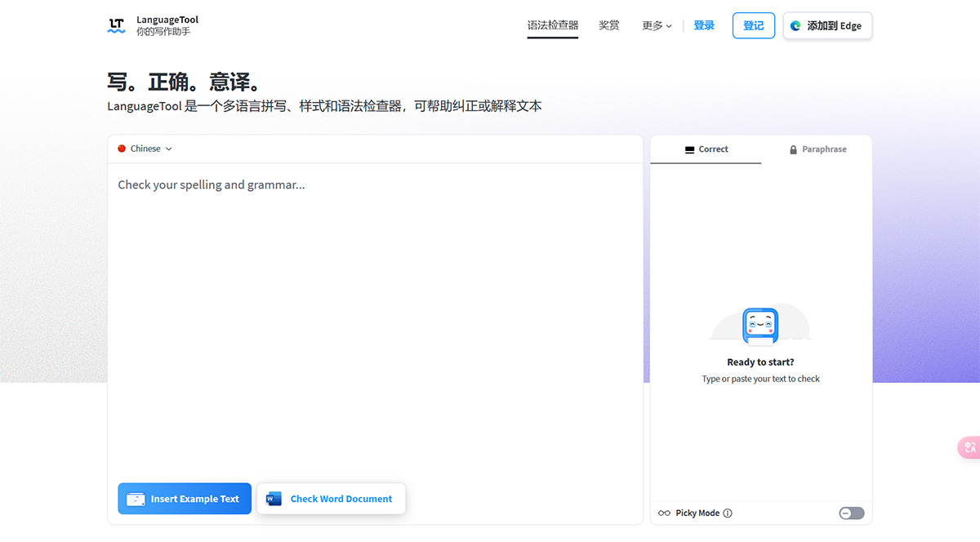
Task: Click the chevron next to Chinese
Action: coord(169,149)
